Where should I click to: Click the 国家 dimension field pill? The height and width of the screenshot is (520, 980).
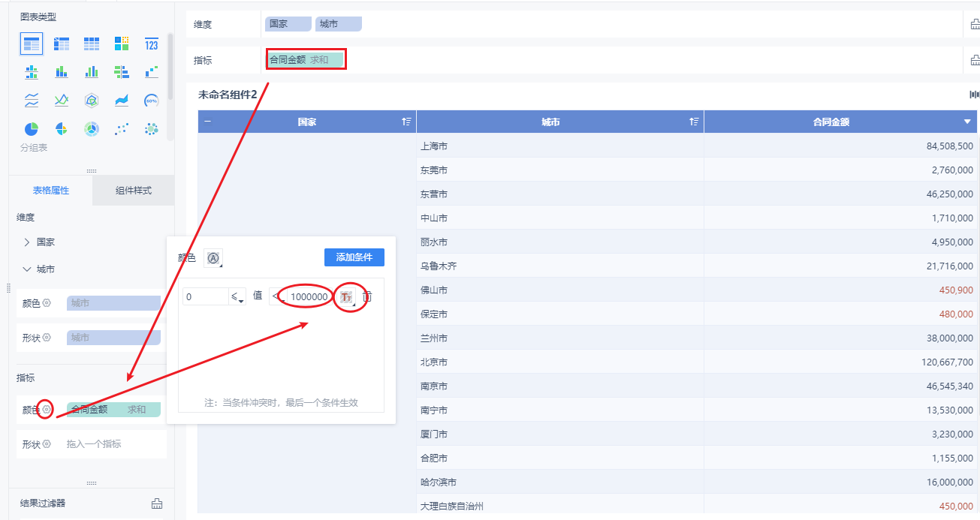coord(288,24)
